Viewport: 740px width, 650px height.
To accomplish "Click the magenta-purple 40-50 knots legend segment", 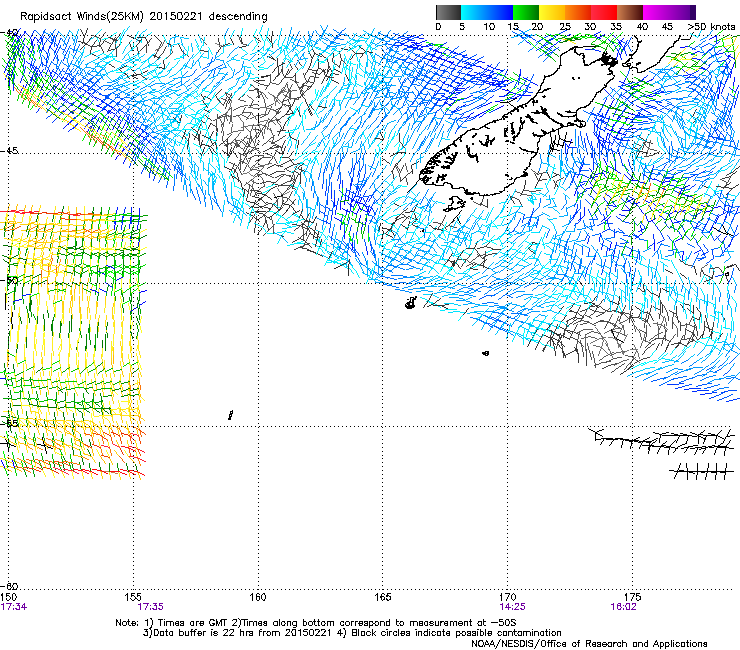I will (x=669, y=12).
